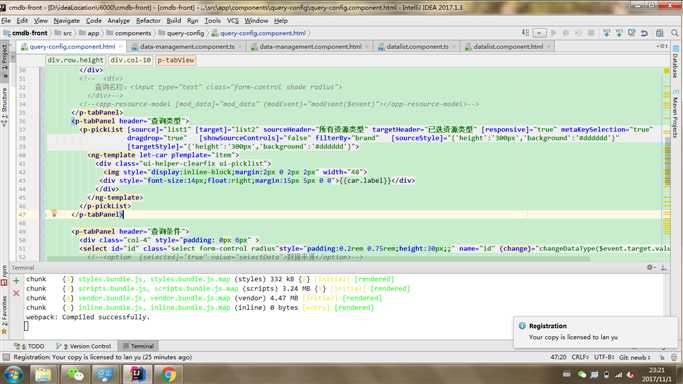Open Git branch selector in status bar
Screen dimensions: 683x384
[635, 357]
